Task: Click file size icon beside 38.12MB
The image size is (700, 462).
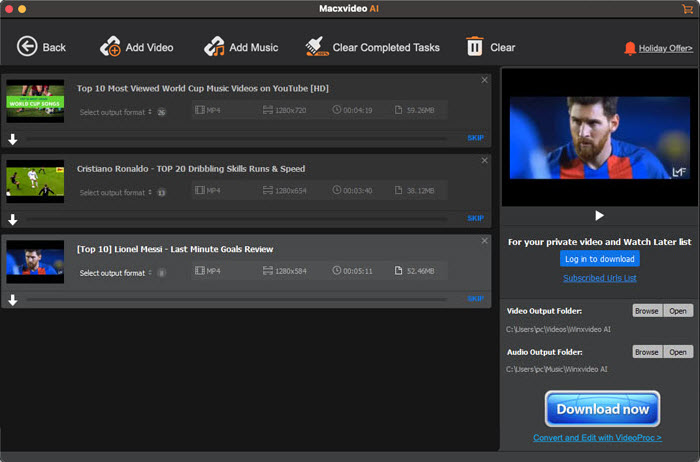Action: 398,190
